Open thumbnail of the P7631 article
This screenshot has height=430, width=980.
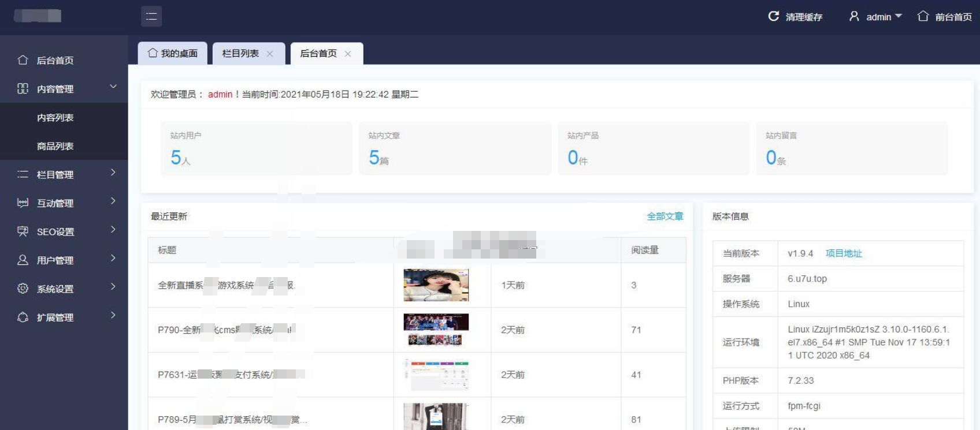click(x=436, y=375)
